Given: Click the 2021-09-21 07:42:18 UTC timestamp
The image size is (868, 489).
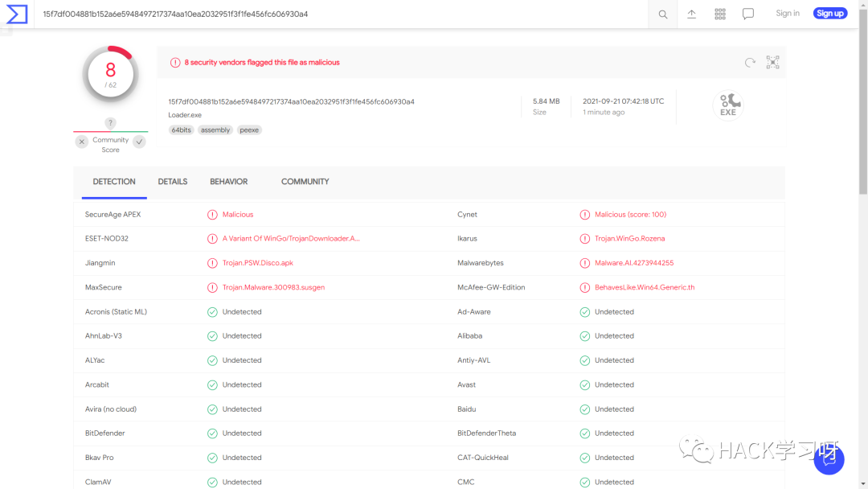Looking at the screenshot, I should [x=624, y=101].
